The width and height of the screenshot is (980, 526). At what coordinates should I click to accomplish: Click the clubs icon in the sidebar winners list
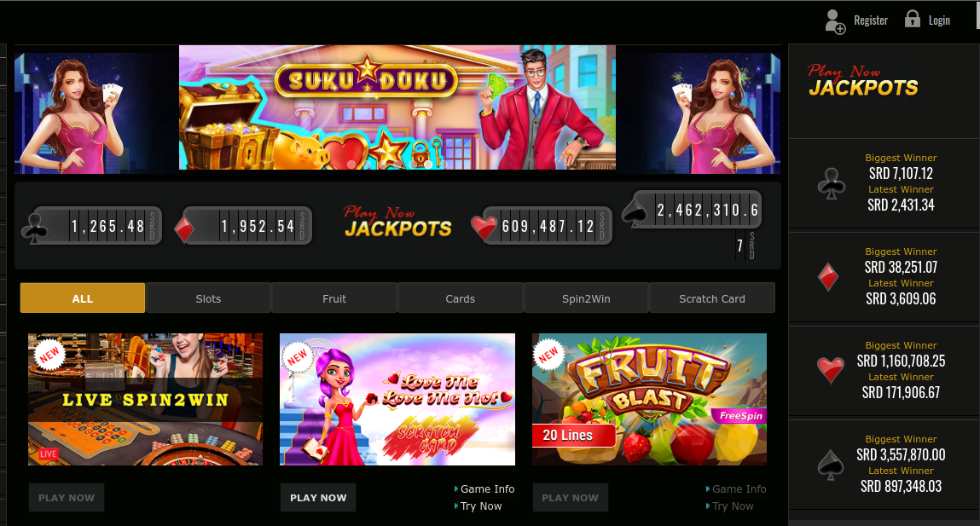coord(832,183)
